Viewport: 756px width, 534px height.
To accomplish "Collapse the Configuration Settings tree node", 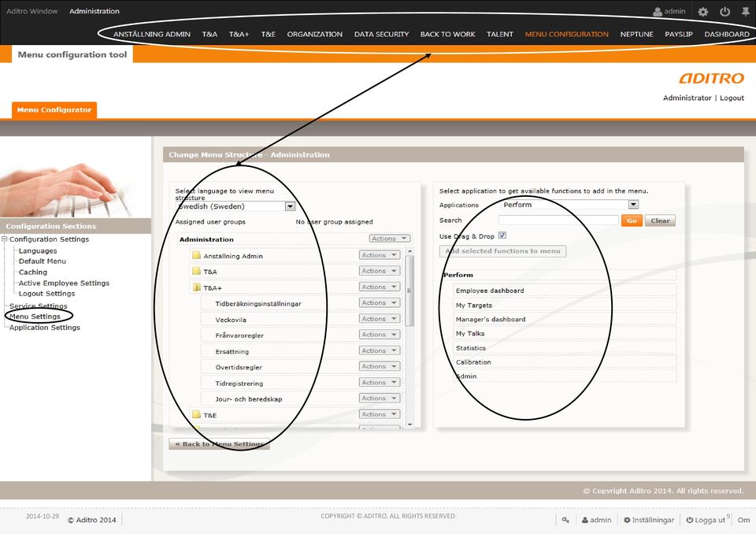I will (x=5, y=239).
